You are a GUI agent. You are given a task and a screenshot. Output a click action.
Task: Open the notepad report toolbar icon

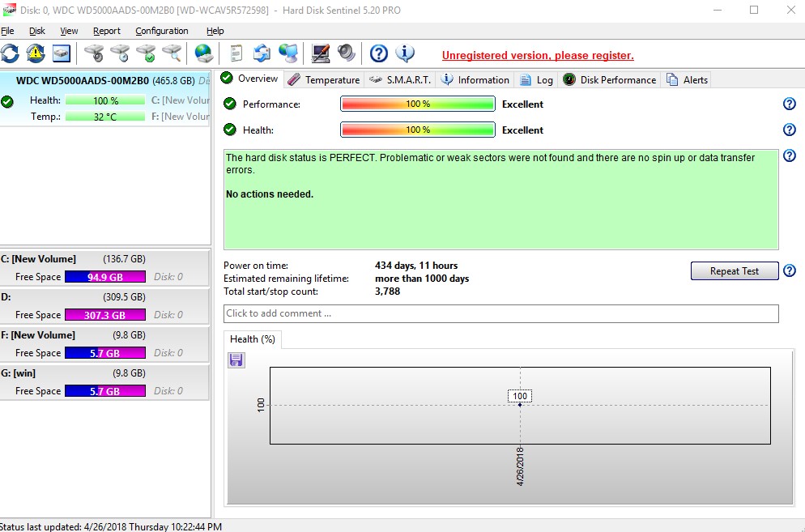(236, 53)
